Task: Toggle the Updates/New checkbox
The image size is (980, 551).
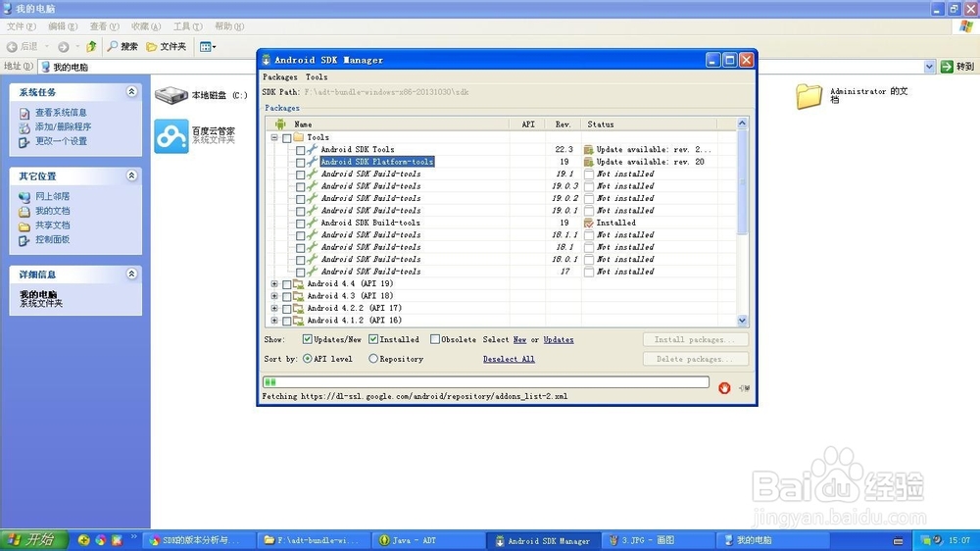Action: [307, 339]
